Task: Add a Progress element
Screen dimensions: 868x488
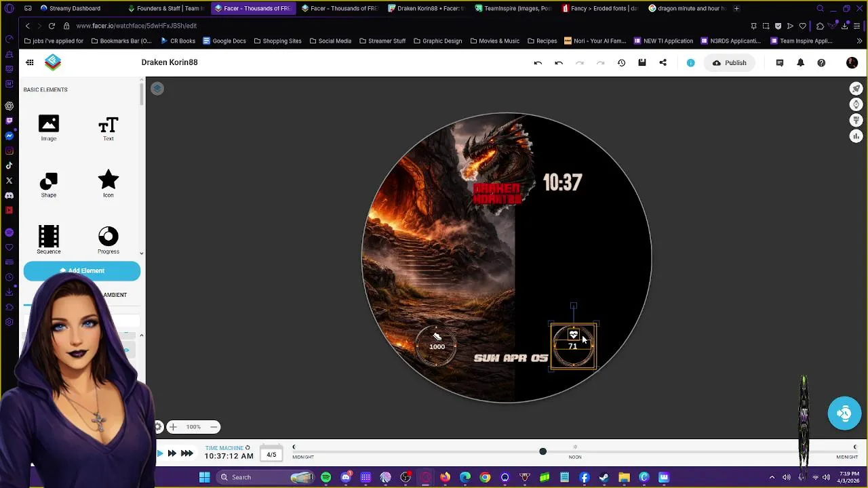Action: point(108,240)
